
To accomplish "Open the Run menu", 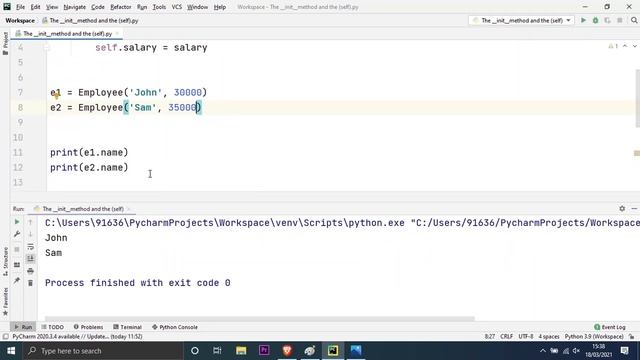I will [142, 7].
